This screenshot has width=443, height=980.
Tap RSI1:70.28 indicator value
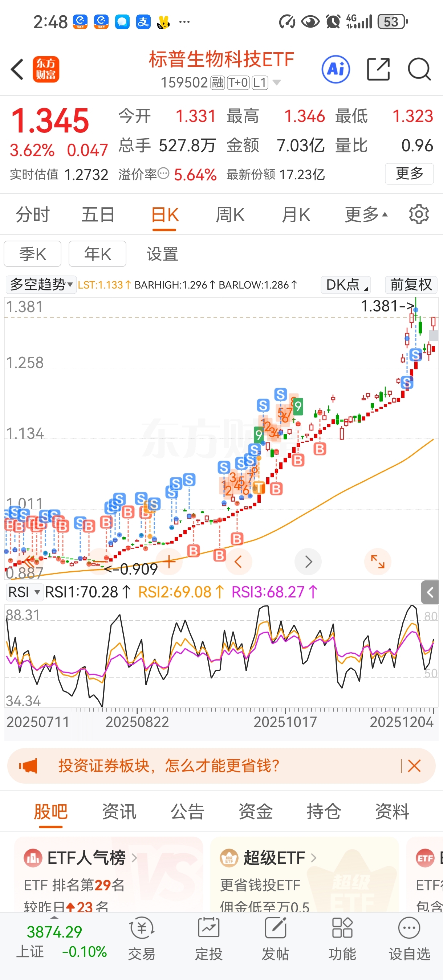click(x=88, y=592)
